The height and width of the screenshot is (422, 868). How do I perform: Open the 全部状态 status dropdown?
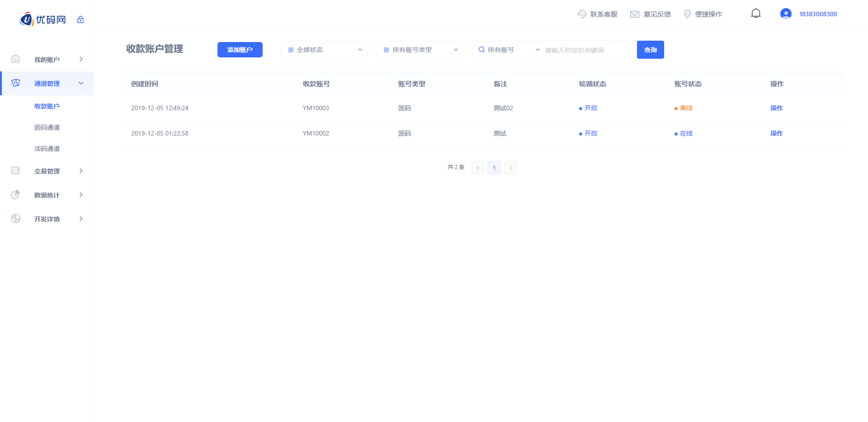(x=324, y=50)
